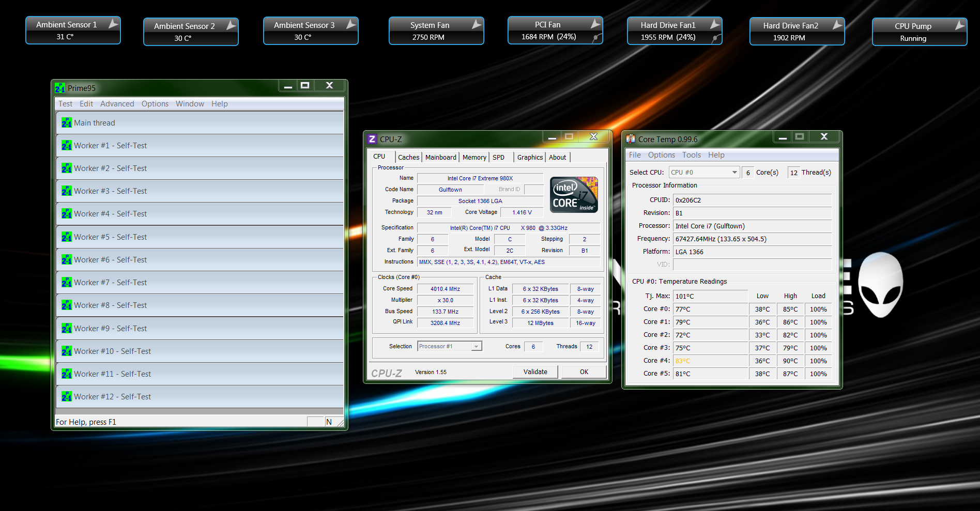
Task: Open the Window menu in Prime95
Action: coord(190,104)
